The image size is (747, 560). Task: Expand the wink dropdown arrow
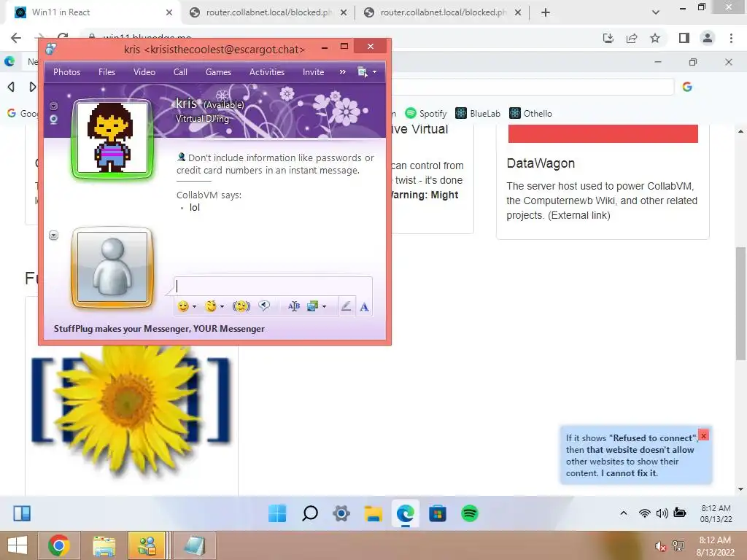click(x=222, y=307)
